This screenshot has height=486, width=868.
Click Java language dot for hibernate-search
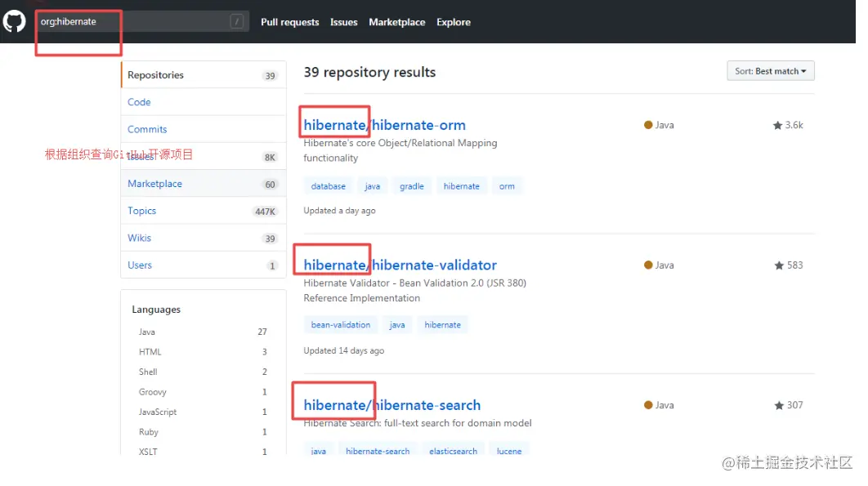(x=648, y=405)
